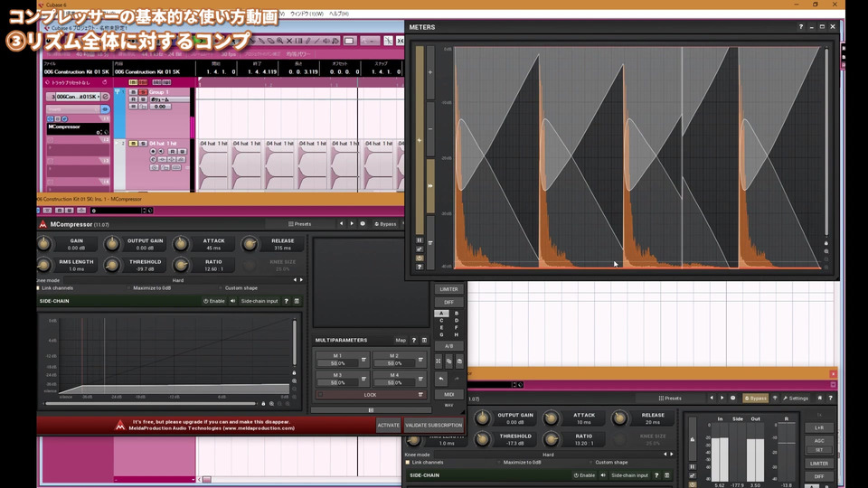Click the undo arrow above MIDI button
Image resolution: width=868 pixels, height=488 pixels.
(x=441, y=379)
